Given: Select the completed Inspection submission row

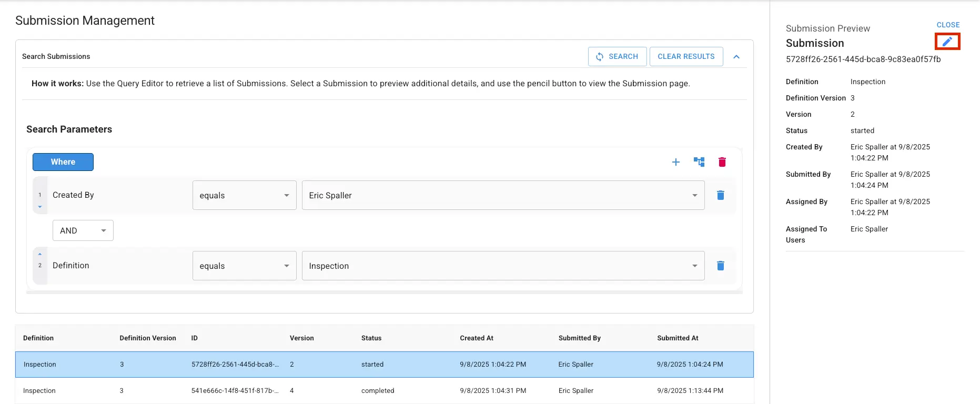Looking at the screenshot, I should 385,391.
